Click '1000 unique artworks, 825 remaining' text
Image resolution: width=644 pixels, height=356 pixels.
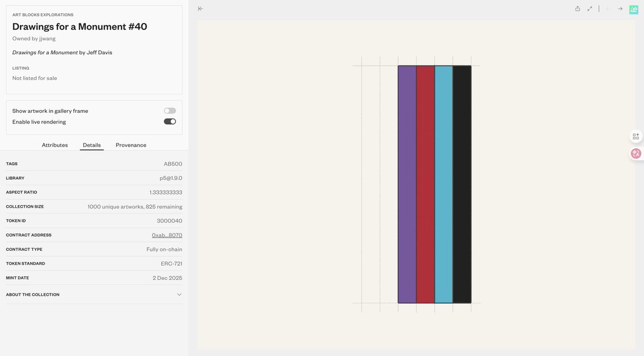pyautogui.click(x=135, y=207)
